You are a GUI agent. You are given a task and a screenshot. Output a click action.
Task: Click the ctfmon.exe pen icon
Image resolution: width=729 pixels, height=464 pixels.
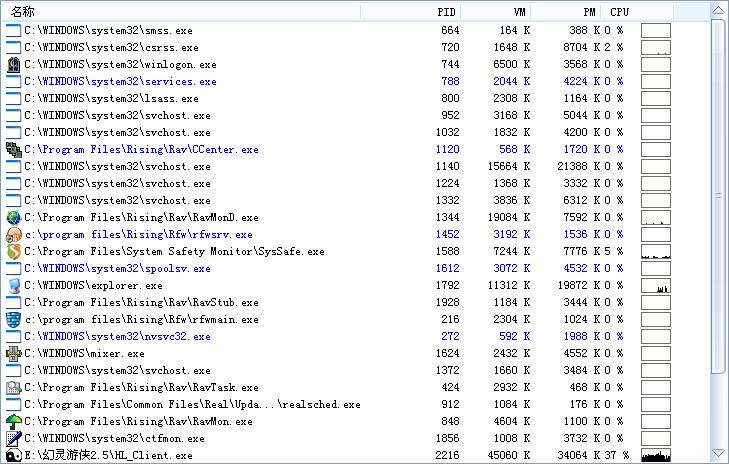(13, 438)
